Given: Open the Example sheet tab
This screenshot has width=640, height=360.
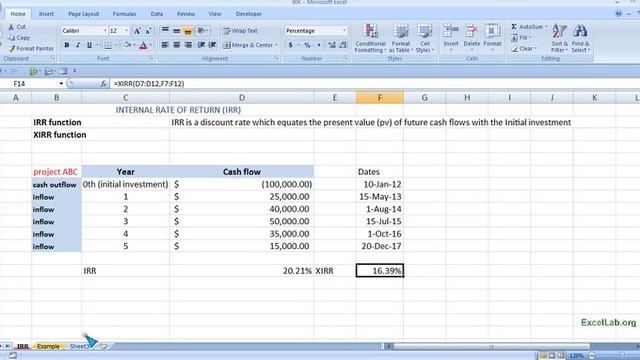Looking at the screenshot, I should [48, 346].
